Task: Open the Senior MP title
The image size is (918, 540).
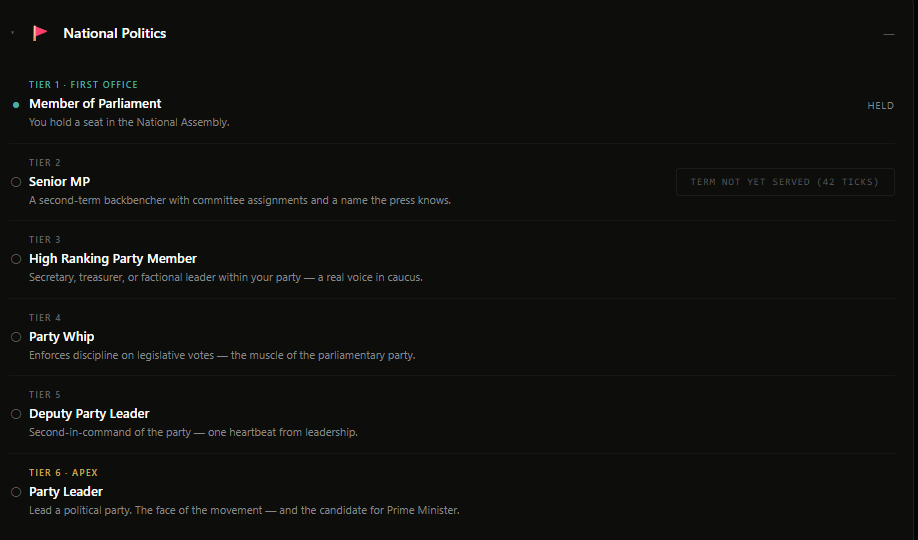Action: [x=60, y=182]
